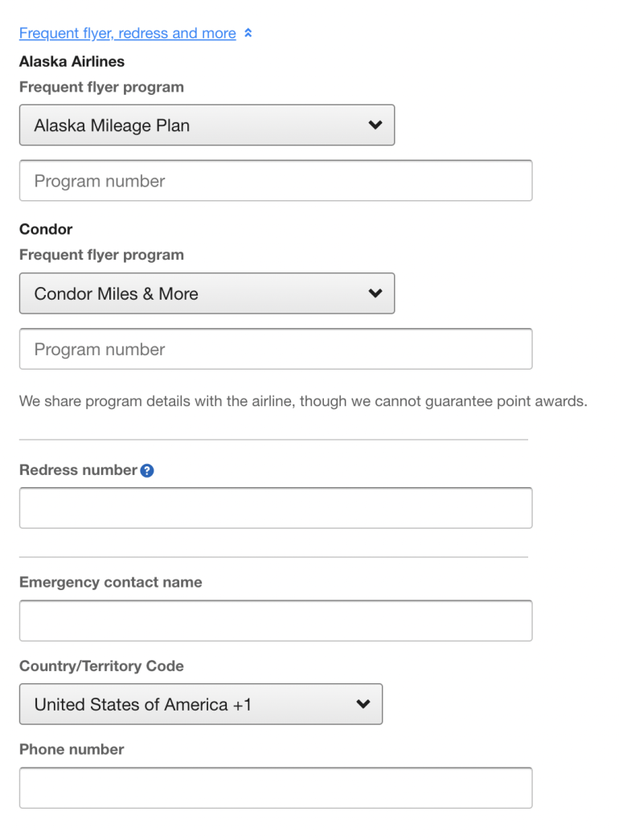Click the 'Redress number' label text
This screenshot has width=619, height=840.
[78, 470]
